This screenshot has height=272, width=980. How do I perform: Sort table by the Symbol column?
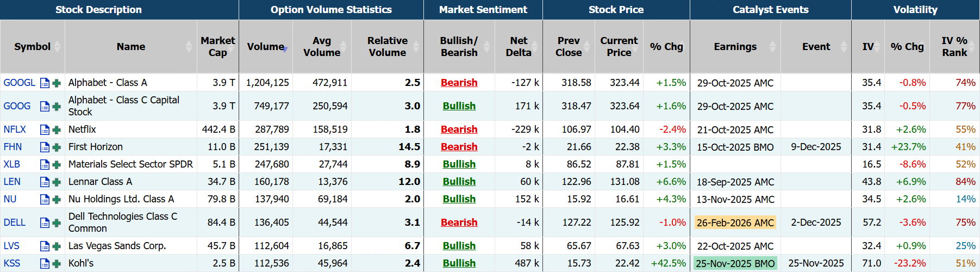[32, 47]
